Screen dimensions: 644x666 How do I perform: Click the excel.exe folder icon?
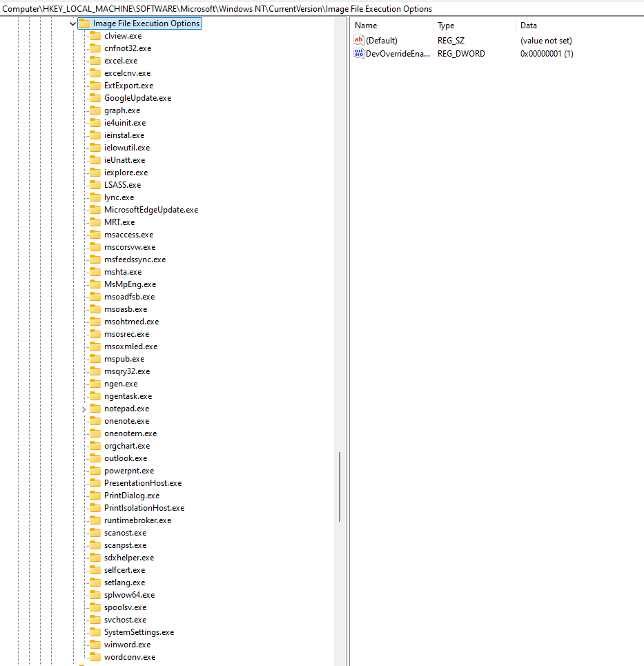tap(95, 60)
